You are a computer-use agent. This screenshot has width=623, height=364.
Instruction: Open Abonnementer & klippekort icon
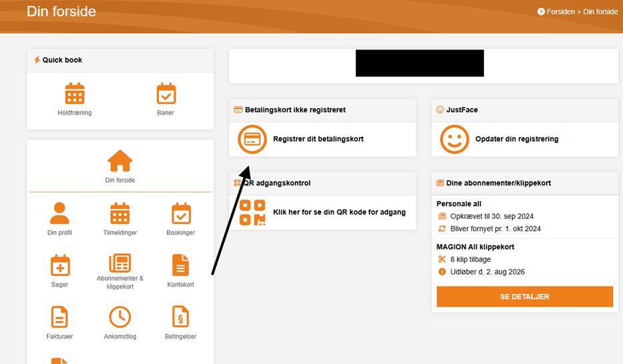pyautogui.click(x=120, y=263)
